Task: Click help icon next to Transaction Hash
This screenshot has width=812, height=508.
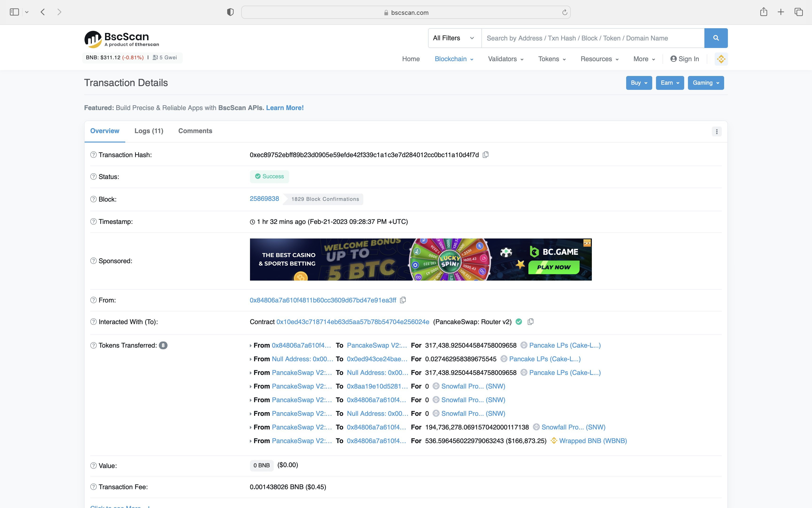Action: (x=94, y=155)
